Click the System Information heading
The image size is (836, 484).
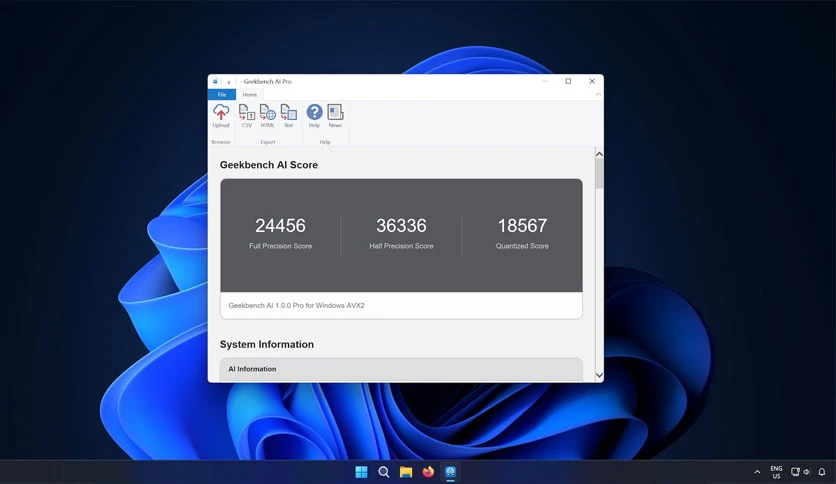(x=267, y=344)
